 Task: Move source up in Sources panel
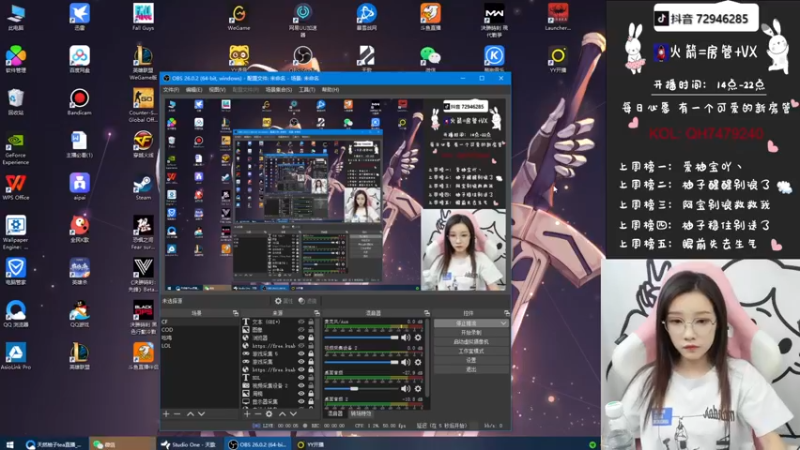pos(282,414)
